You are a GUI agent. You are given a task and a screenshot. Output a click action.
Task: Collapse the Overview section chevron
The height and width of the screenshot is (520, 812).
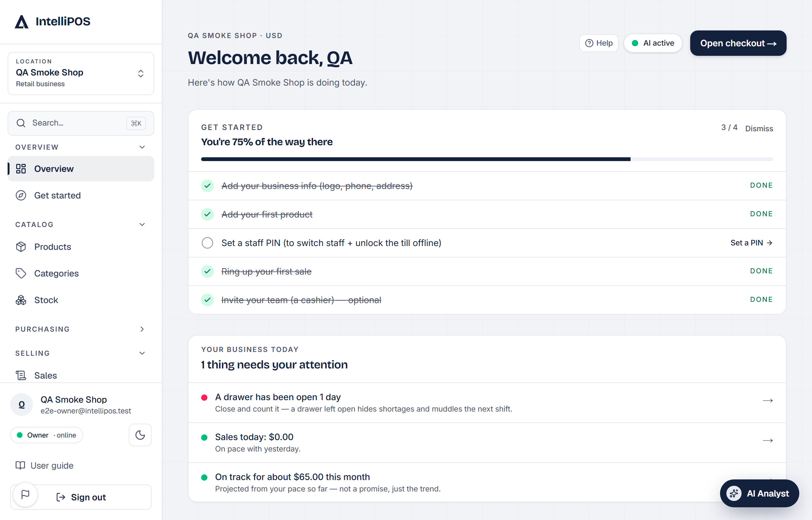142,147
